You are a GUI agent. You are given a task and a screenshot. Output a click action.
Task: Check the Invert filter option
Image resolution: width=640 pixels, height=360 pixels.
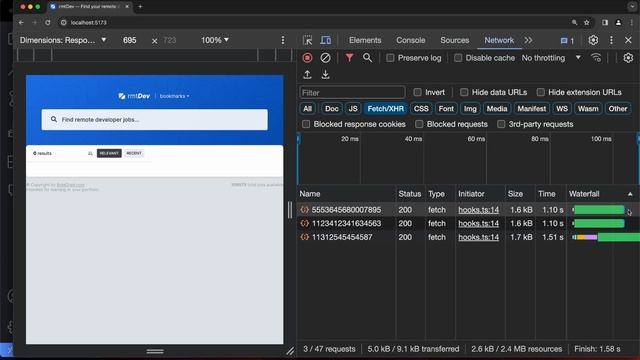417,92
